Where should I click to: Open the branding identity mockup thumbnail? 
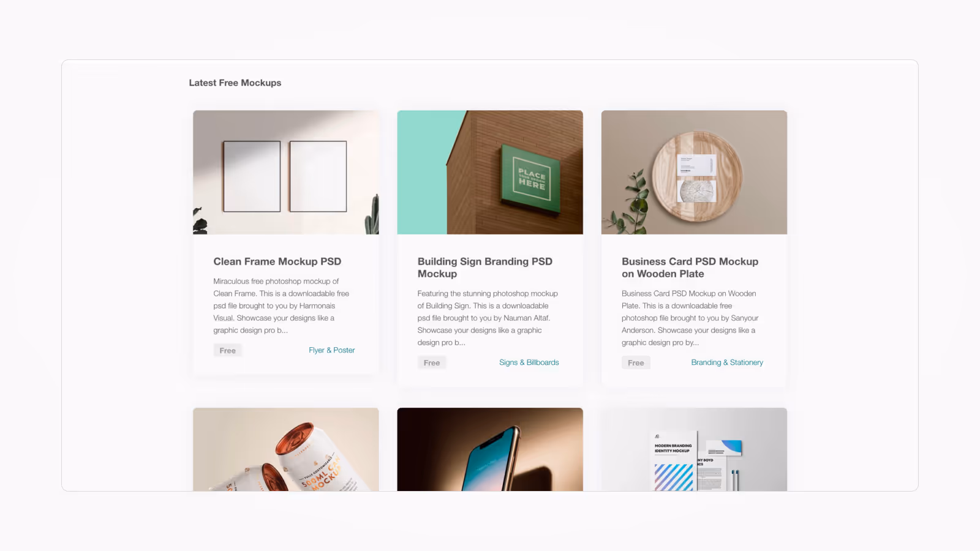click(694, 449)
